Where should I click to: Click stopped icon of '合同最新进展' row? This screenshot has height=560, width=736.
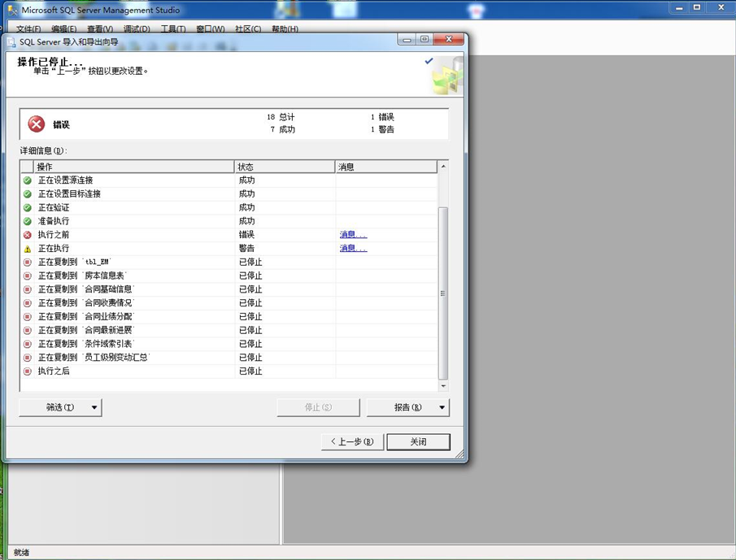[x=27, y=330]
